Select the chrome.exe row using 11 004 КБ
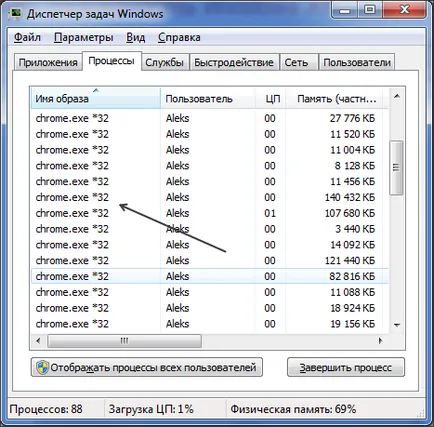434x427 pixels. tap(209, 150)
